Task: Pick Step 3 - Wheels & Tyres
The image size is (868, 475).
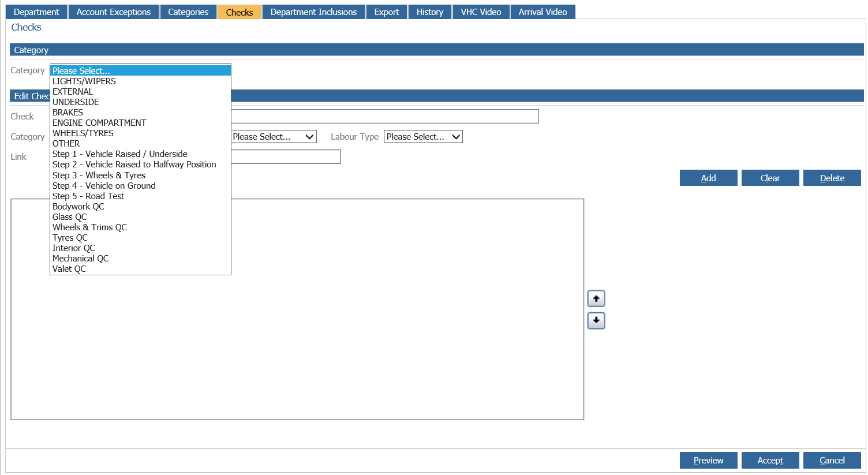Action: point(140,175)
